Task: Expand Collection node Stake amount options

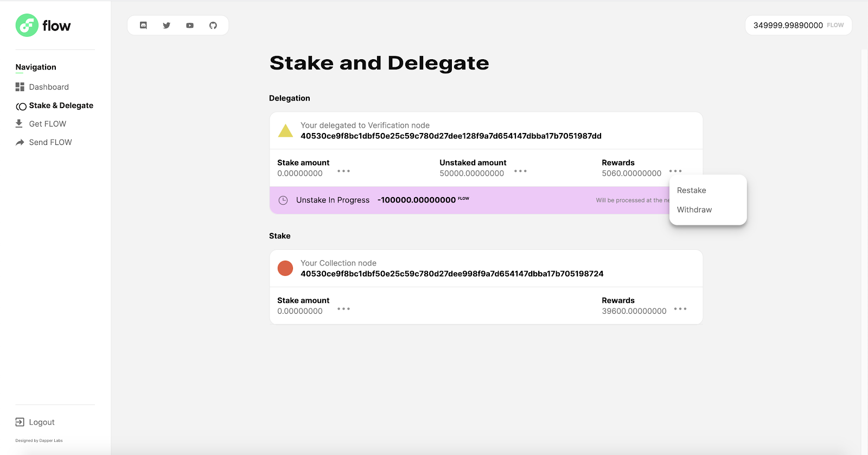Action: pos(343,309)
